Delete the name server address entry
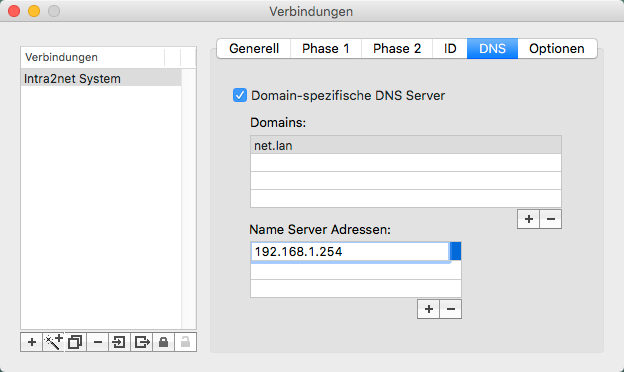The image size is (624, 372). pyautogui.click(x=451, y=309)
